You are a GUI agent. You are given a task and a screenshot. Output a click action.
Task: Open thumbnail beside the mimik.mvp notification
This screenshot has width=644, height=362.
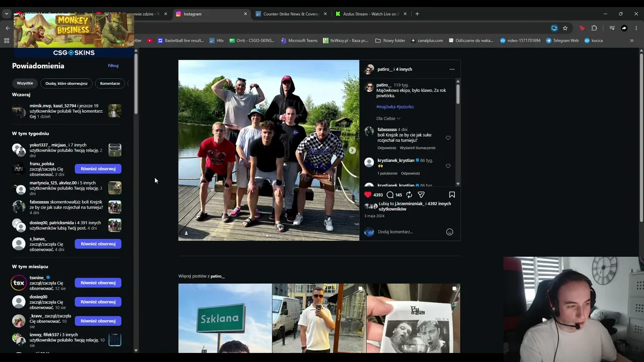[x=115, y=111]
